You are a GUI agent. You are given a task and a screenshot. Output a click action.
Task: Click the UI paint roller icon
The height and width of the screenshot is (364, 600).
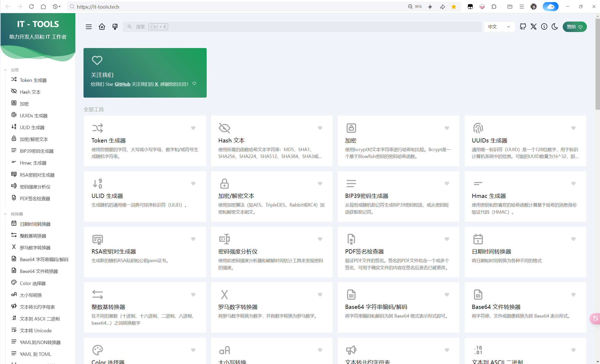[x=115, y=27]
